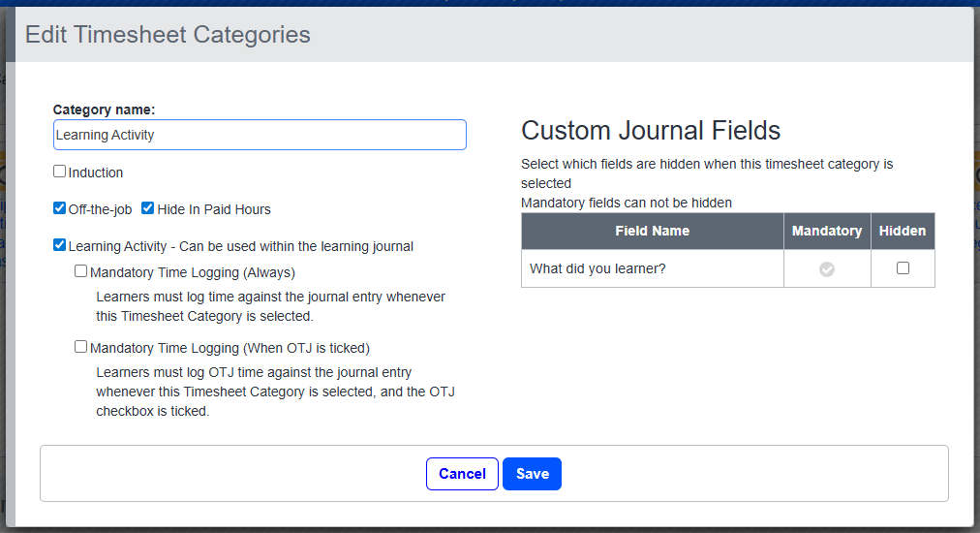The height and width of the screenshot is (533, 980).
Task: Click the Edit Timesheet Categories dialog title
Action: pyautogui.click(x=168, y=35)
